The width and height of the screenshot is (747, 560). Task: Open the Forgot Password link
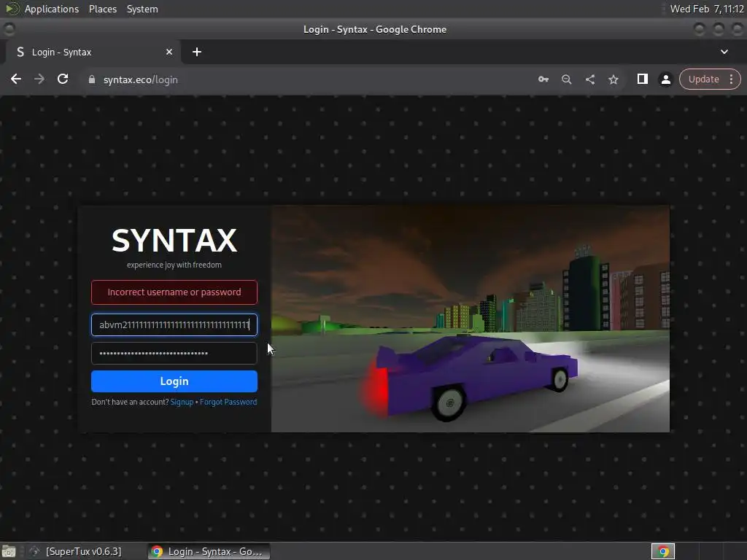(228, 402)
